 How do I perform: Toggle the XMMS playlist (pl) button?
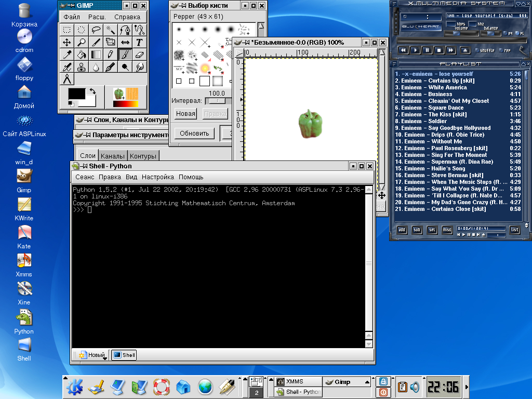(520, 33)
